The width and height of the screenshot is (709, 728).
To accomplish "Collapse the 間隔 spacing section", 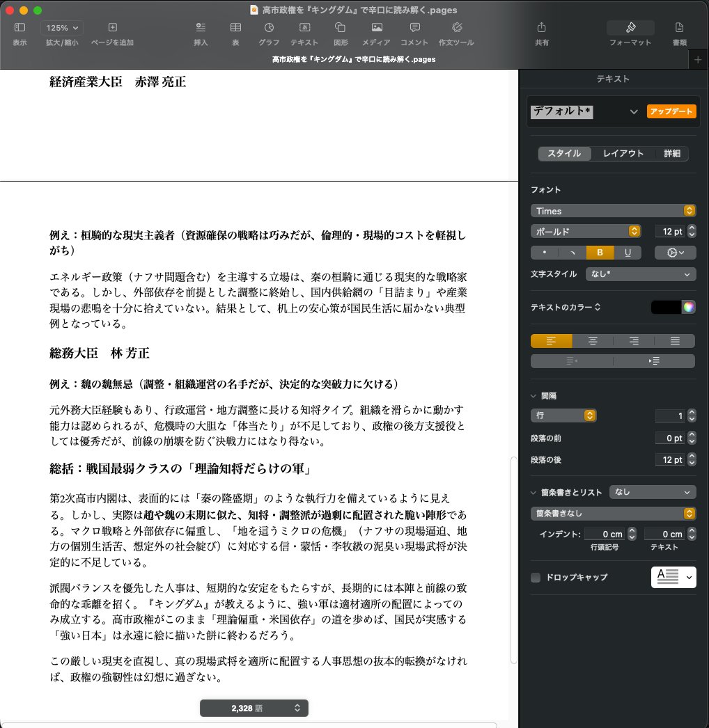I will pyautogui.click(x=533, y=396).
